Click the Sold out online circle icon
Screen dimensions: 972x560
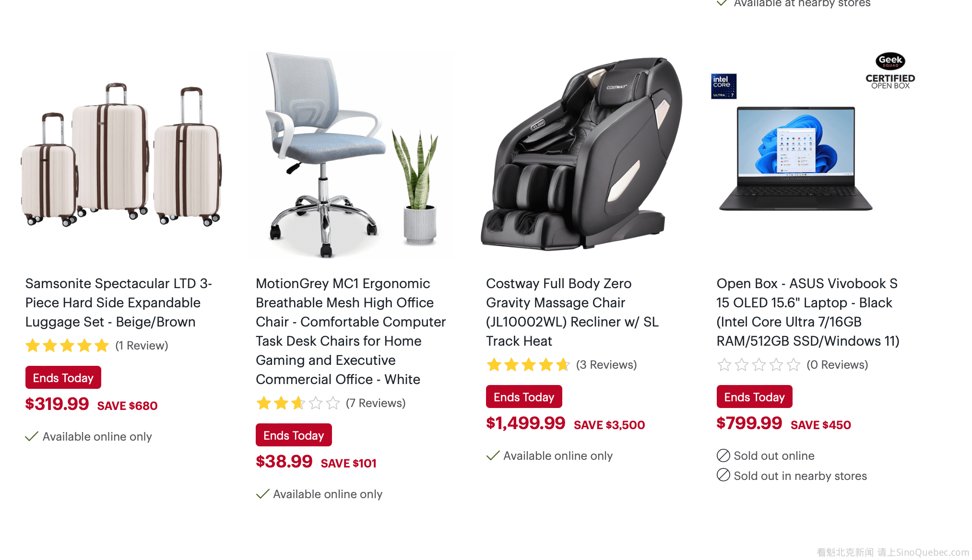coord(723,455)
